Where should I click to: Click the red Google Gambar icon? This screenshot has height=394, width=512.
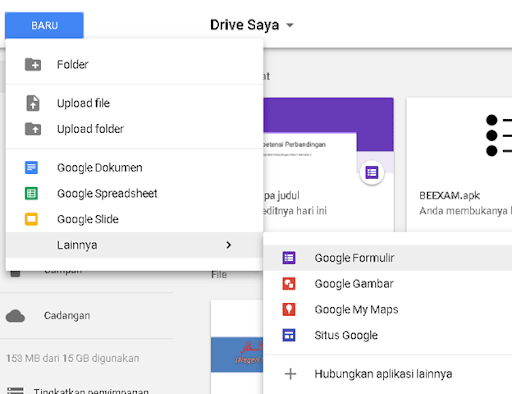click(289, 284)
